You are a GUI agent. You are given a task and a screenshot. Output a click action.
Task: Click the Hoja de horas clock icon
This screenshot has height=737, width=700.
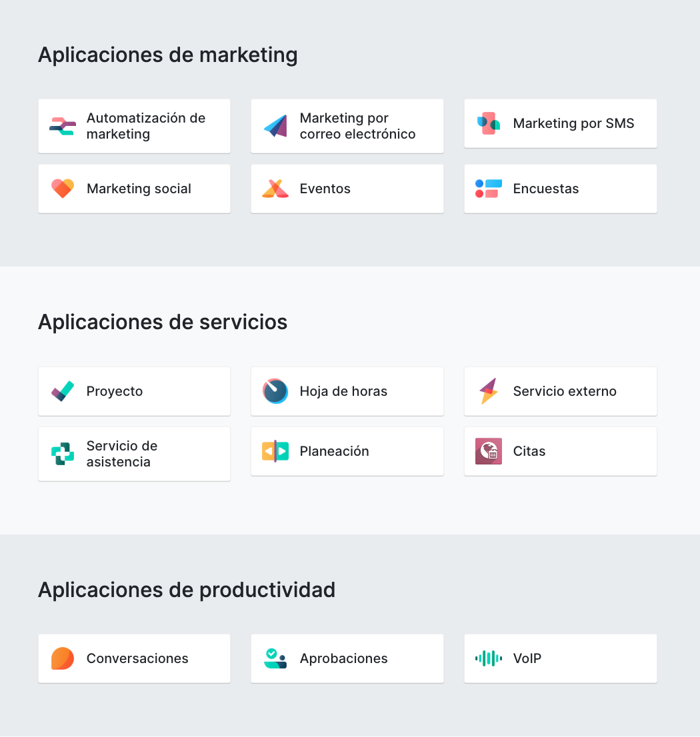pyautogui.click(x=275, y=391)
